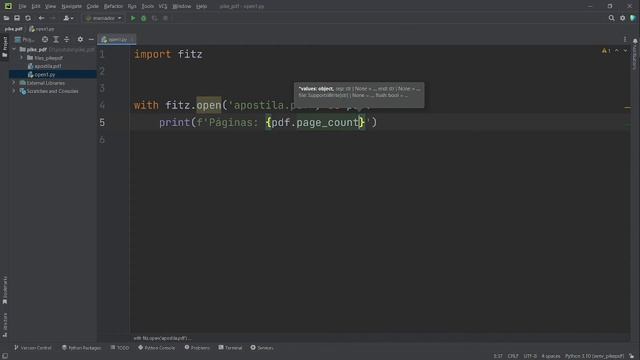Click the Run with Coverage icon
This screenshot has width=640, height=360.
[154, 18]
